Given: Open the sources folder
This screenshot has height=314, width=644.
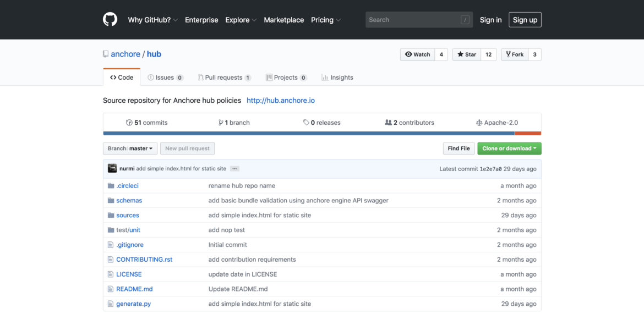Looking at the screenshot, I should (128, 215).
